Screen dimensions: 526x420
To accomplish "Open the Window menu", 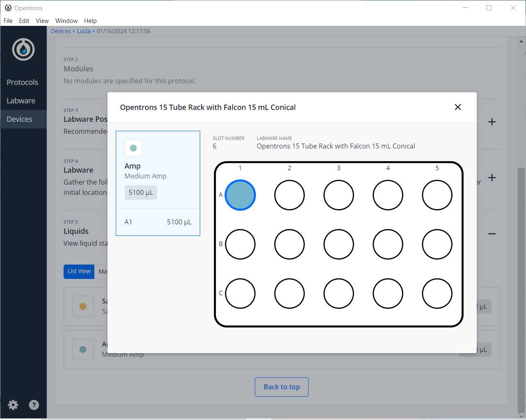I will point(66,21).
